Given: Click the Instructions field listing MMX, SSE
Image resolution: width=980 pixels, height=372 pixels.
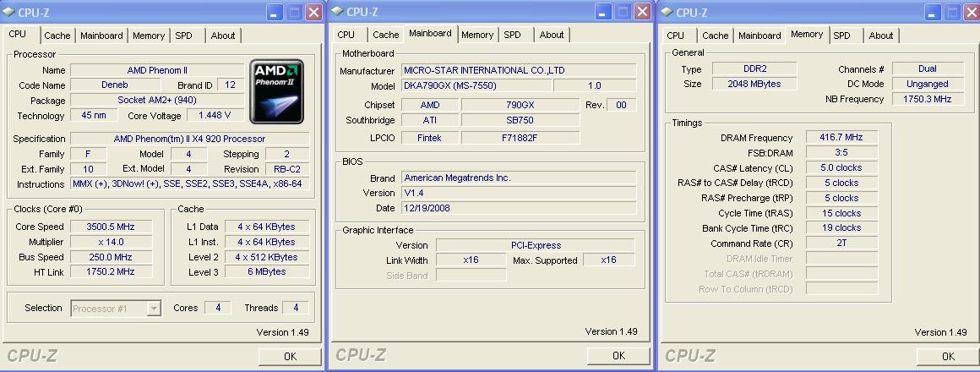Looking at the screenshot, I should [x=189, y=183].
